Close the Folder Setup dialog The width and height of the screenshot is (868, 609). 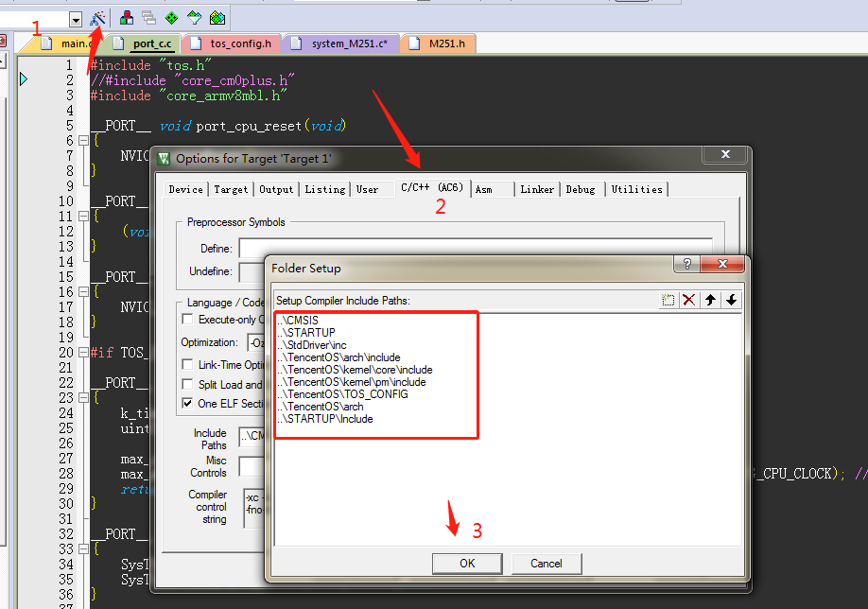(722, 264)
